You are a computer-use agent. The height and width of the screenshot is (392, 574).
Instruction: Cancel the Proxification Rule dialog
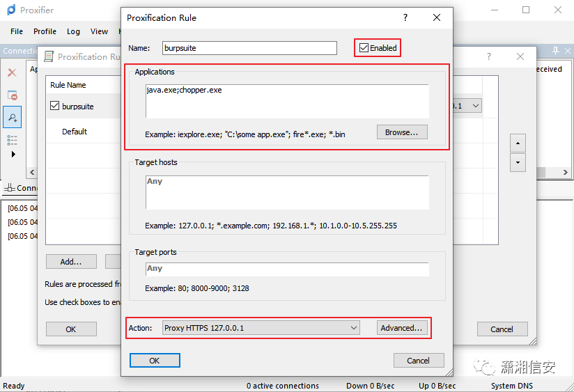tap(419, 361)
